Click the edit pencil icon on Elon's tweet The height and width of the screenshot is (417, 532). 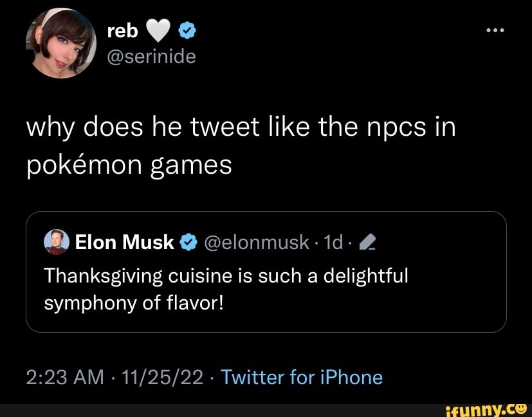pyautogui.click(x=367, y=243)
